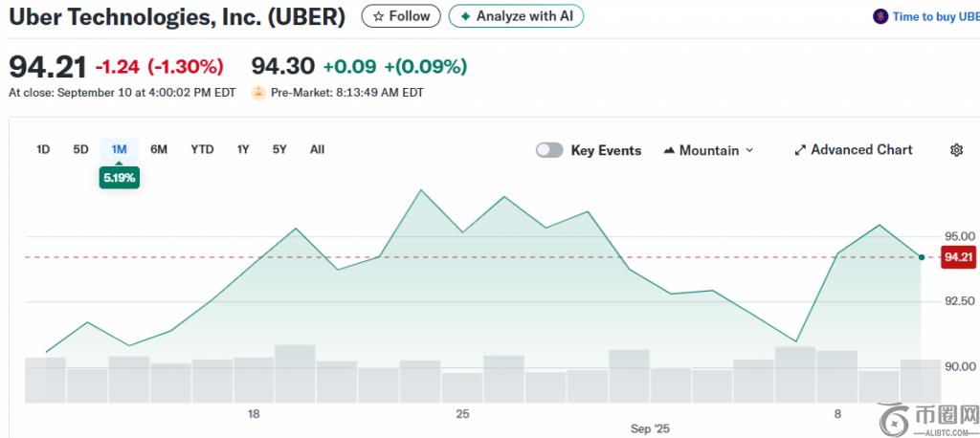Select the 1D time range tab

43,149
